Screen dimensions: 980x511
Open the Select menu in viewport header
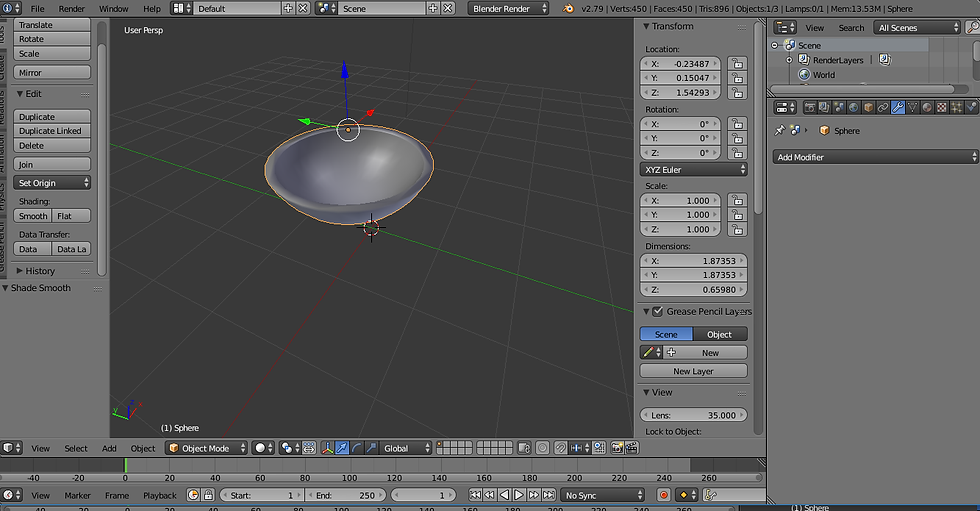click(x=76, y=448)
